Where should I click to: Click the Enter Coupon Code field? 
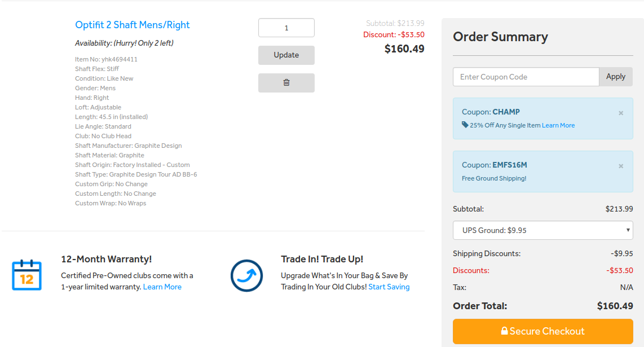click(526, 77)
